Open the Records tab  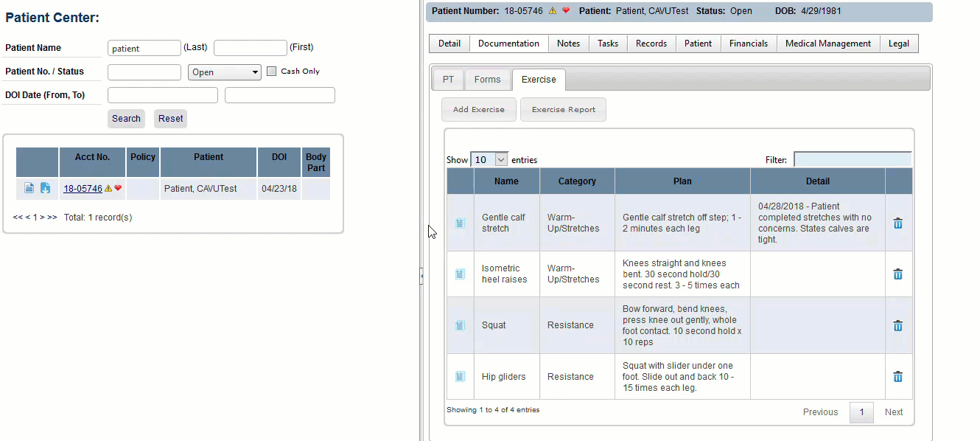click(x=651, y=44)
